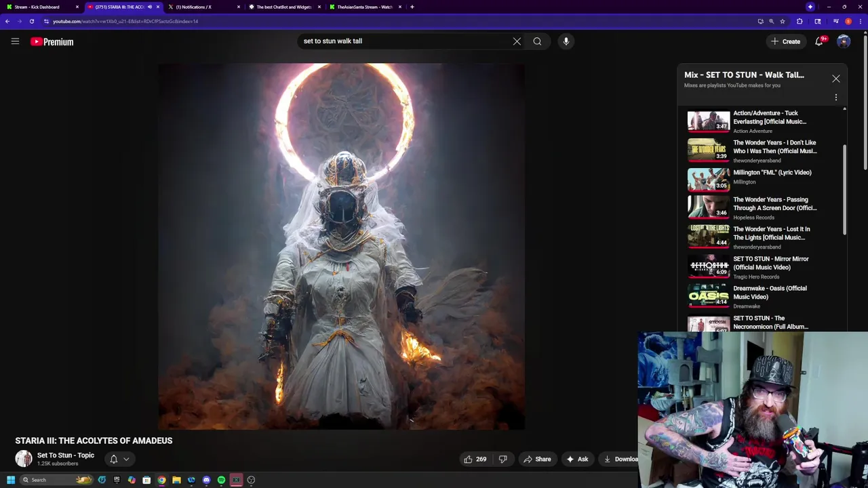
Task: Click the Mix - SET TO STUN title
Action: pos(744,75)
